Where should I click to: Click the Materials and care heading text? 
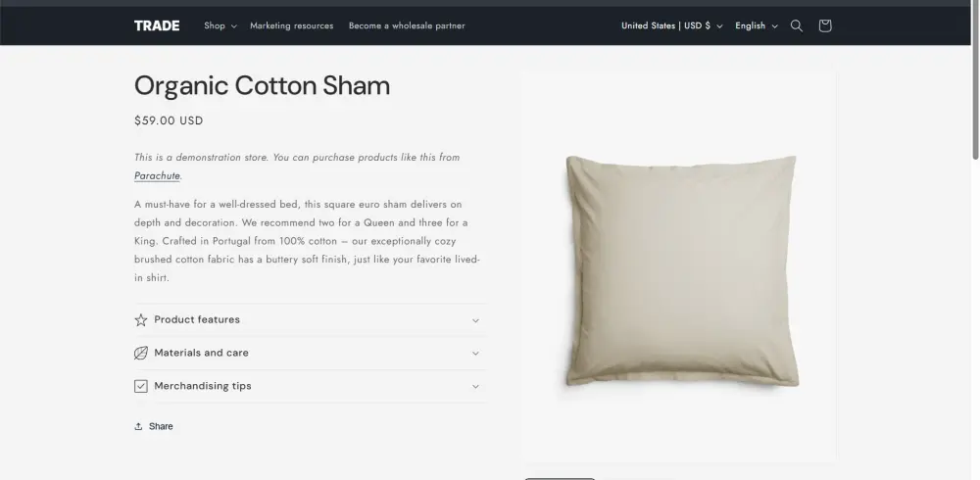coord(201,353)
